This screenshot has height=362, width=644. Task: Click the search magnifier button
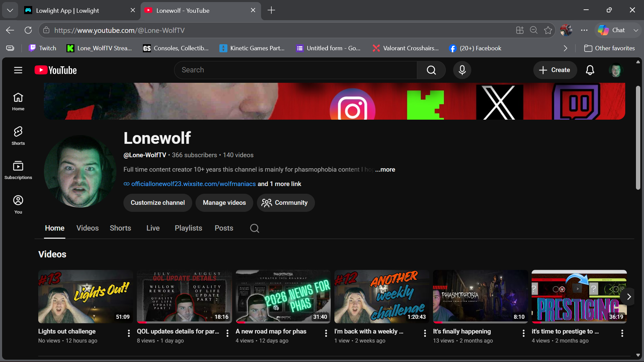coord(431,70)
